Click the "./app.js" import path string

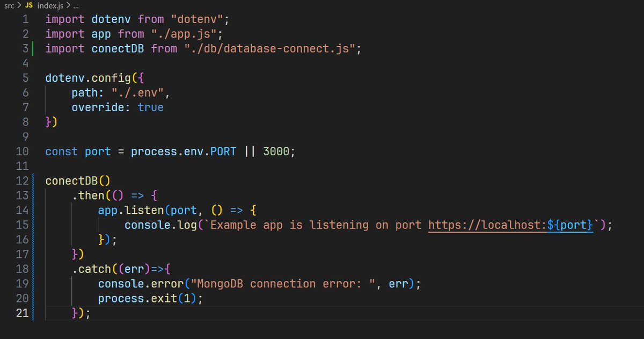click(184, 34)
